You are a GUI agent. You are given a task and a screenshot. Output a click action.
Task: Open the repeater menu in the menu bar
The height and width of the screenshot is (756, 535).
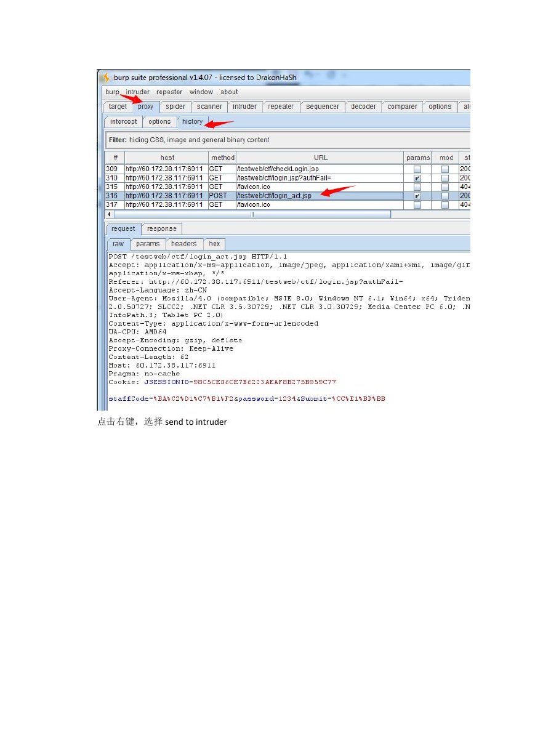pyautogui.click(x=169, y=92)
